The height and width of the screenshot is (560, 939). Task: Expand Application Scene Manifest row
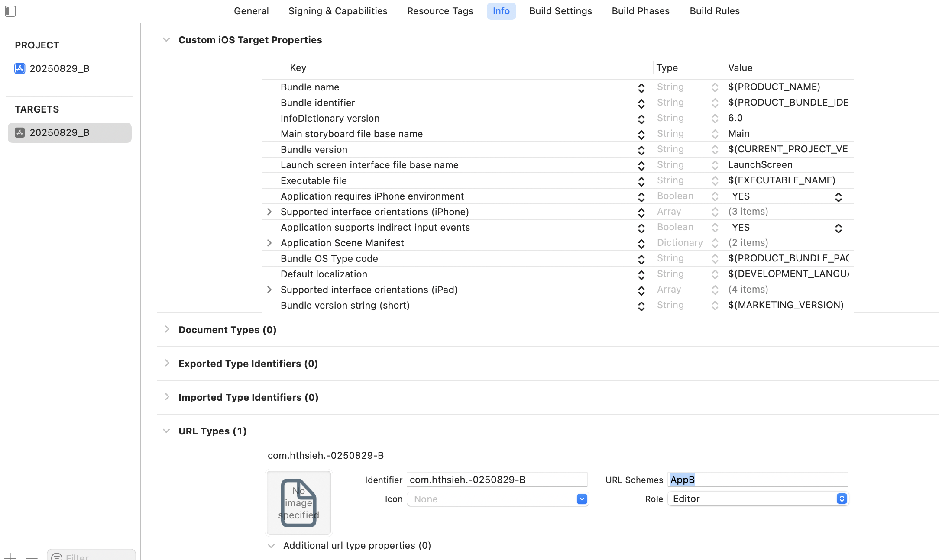(x=269, y=243)
